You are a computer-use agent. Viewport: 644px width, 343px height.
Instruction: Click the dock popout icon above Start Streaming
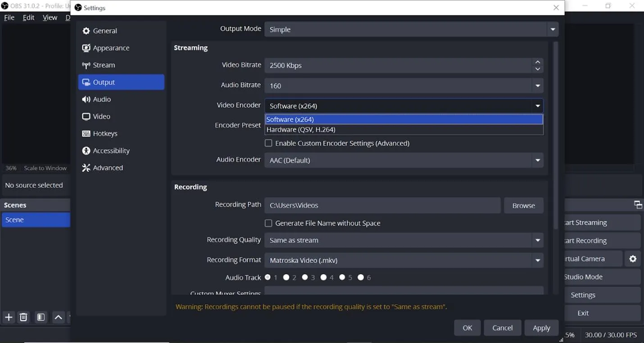point(638,205)
